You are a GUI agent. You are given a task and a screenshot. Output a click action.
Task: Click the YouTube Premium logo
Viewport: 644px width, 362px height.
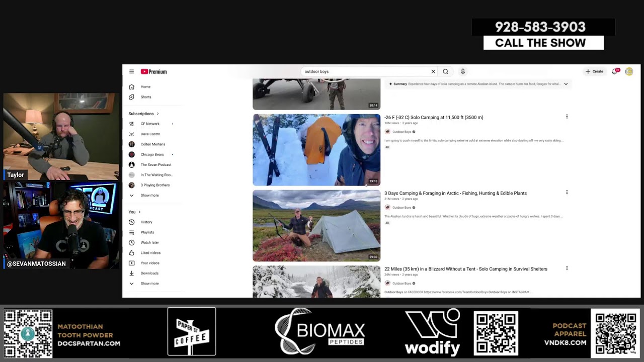[x=153, y=71]
